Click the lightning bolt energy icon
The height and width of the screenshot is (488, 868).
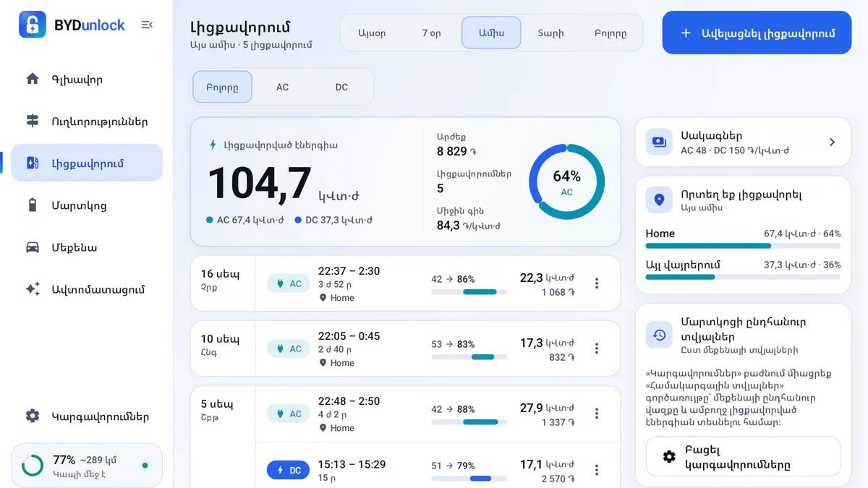click(213, 145)
